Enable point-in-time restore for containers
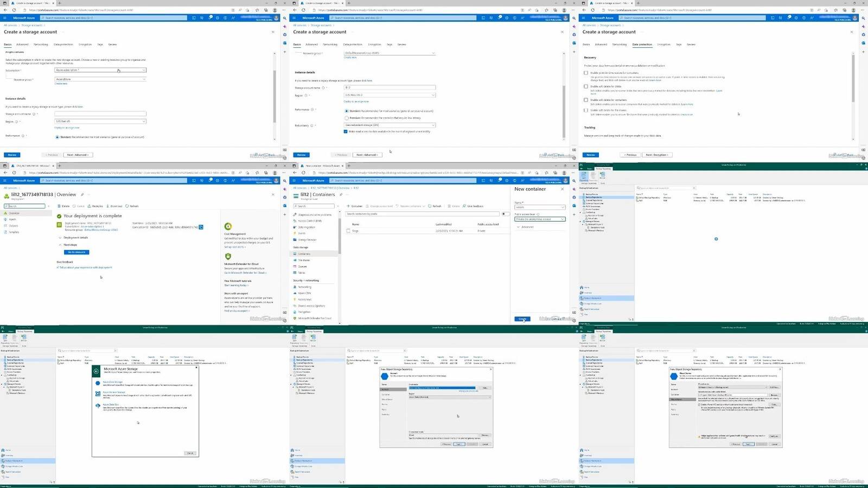The width and height of the screenshot is (868, 488). tap(586, 73)
